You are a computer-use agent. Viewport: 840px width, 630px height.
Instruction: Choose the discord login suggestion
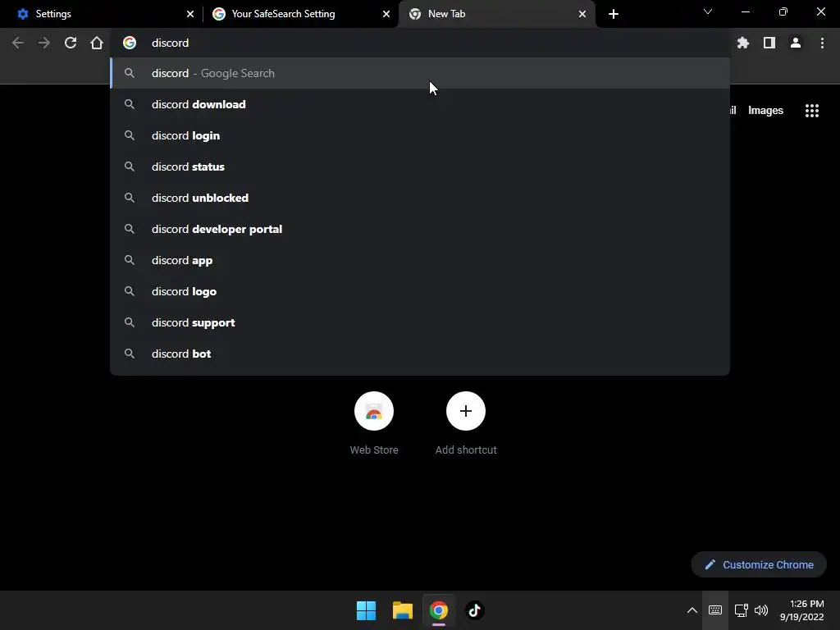coord(420,135)
